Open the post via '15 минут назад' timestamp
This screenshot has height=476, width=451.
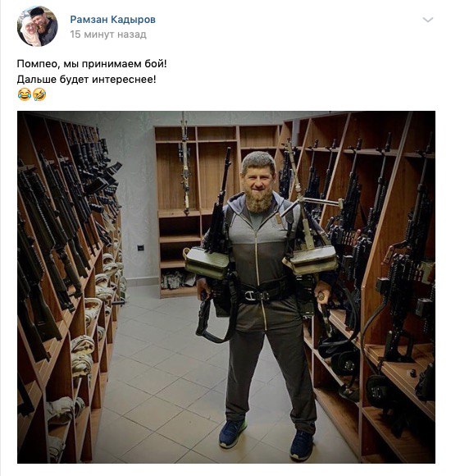click(x=108, y=34)
